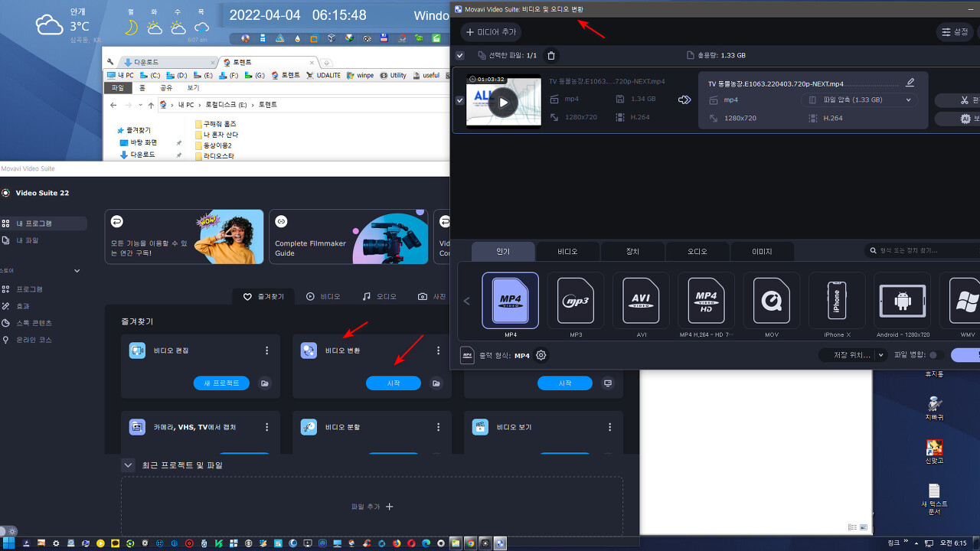Pick the Android 1280x720 device preset
This screenshot has width=980, height=551.
pos(903,301)
